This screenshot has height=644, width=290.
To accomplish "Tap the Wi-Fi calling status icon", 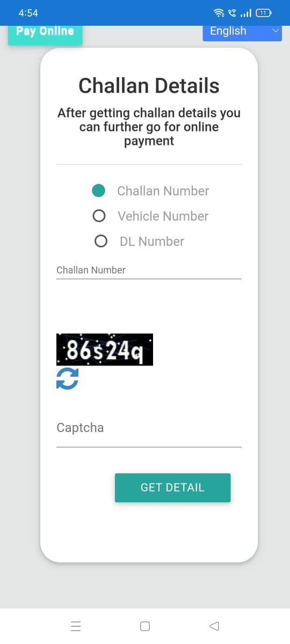I will (x=232, y=12).
